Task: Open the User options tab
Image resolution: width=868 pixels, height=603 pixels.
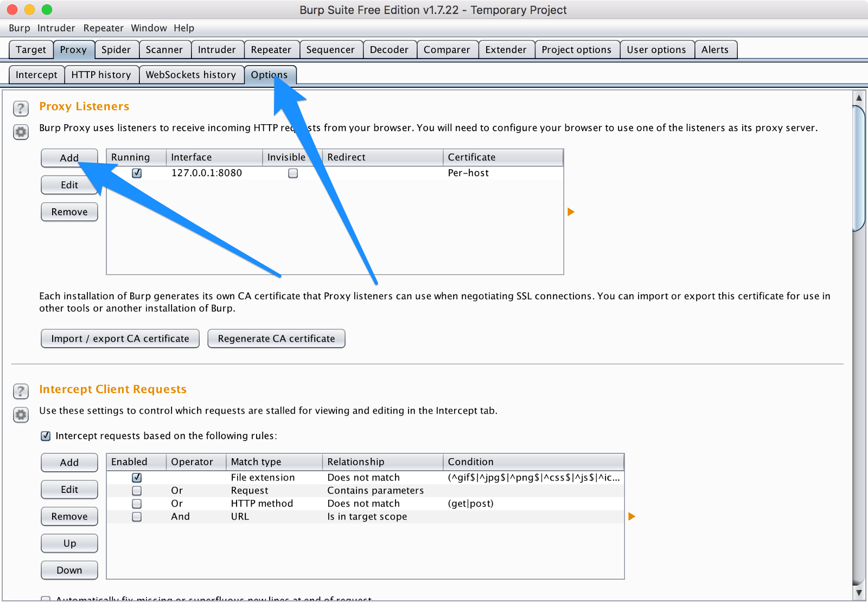Action: click(x=656, y=49)
